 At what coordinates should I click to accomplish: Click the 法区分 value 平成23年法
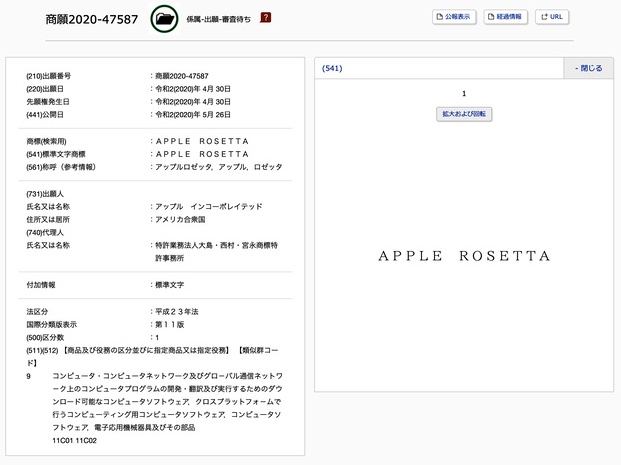click(177, 312)
